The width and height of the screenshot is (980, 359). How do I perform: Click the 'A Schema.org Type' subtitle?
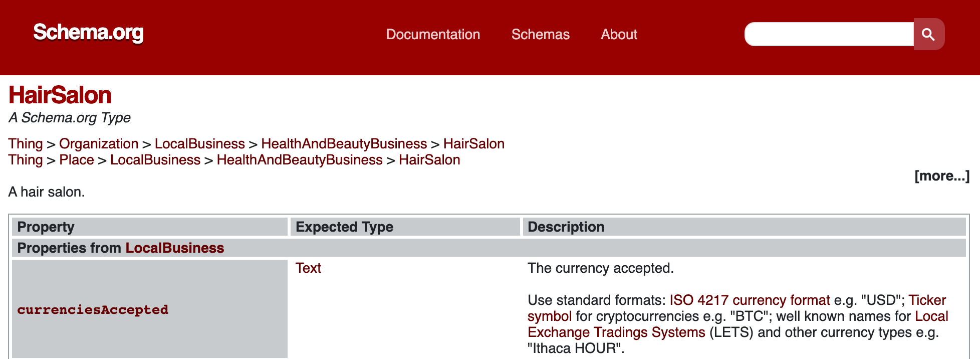[x=69, y=118]
